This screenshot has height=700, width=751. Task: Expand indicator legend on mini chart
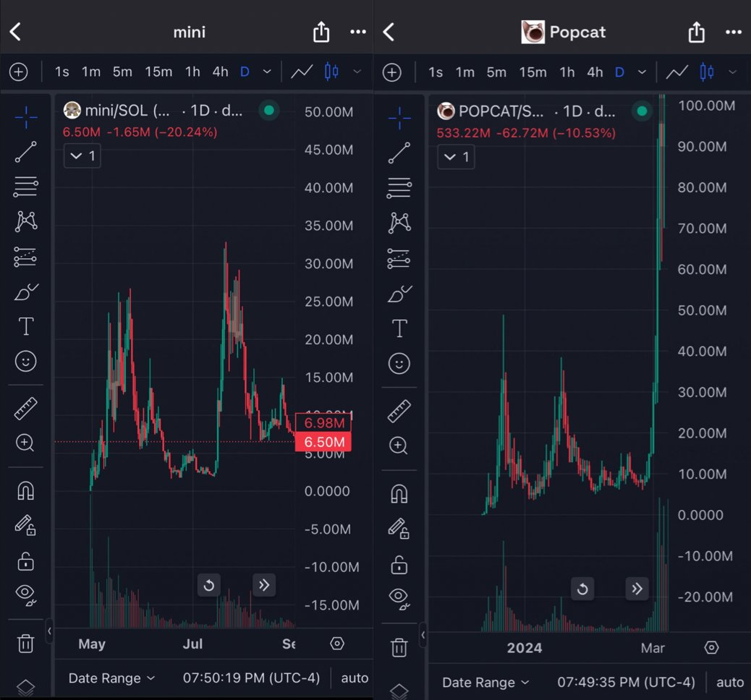pos(82,155)
